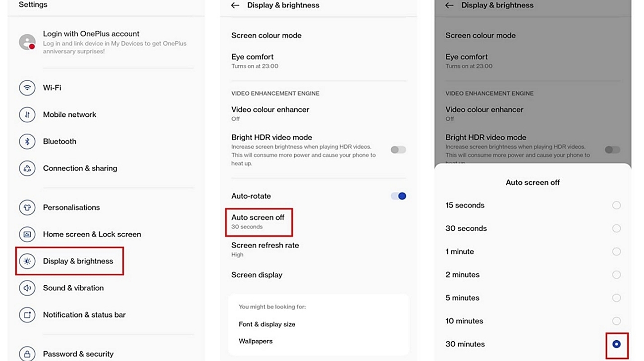Select the 5 minutes radio button
Screen dimensions: 644x361
click(x=616, y=298)
